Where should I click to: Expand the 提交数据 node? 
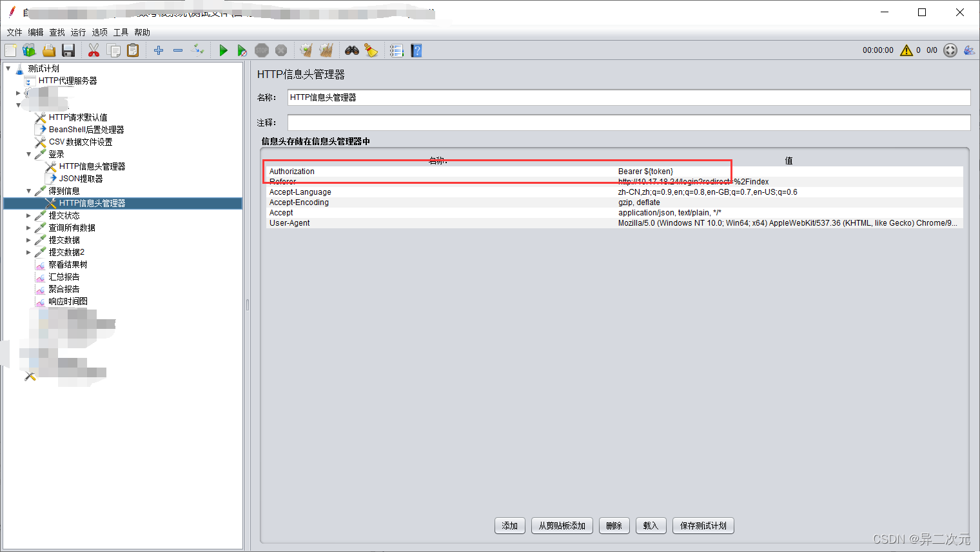[x=29, y=240]
